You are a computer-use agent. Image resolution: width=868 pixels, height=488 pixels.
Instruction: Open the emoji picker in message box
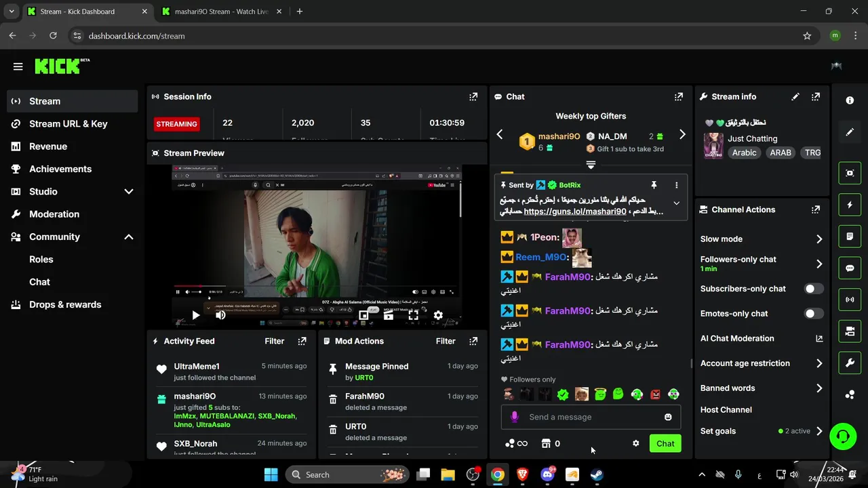point(668,417)
